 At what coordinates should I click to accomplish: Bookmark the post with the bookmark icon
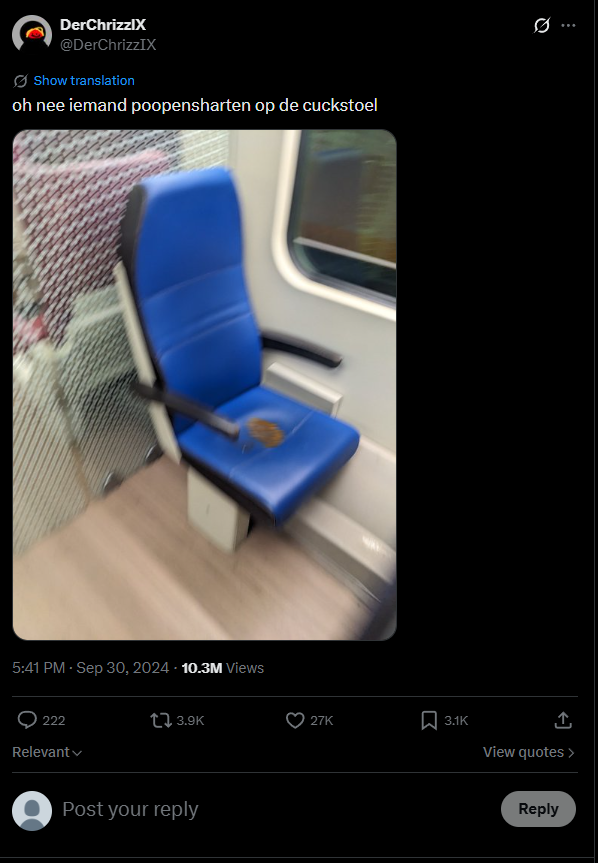[x=429, y=720]
